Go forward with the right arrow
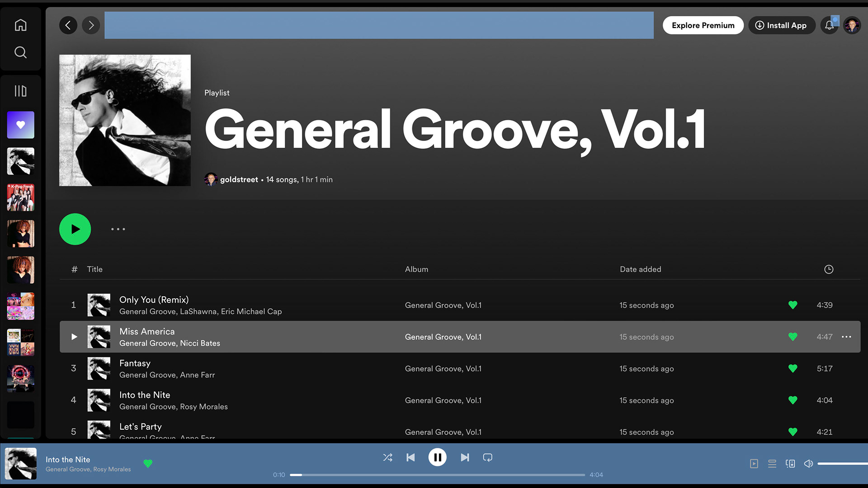The height and width of the screenshot is (488, 868). [x=91, y=25]
